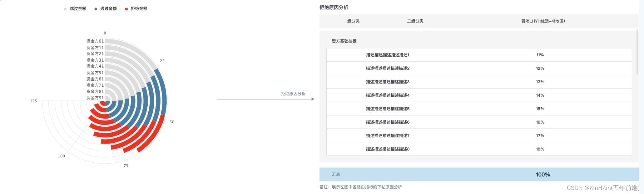644x194 pixels.
Task: Select the 描述描述描述描述描述5 row
Action: pyautogui.click(x=388, y=109)
